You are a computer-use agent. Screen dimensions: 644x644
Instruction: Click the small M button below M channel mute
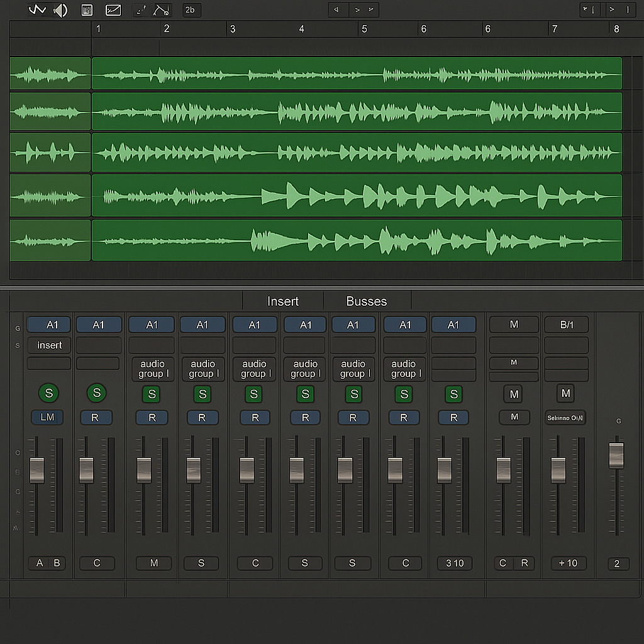click(514, 418)
